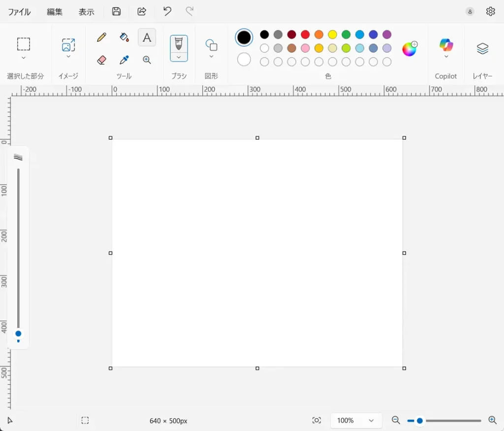This screenshot has width=504, height=431.
Task: Click the selection size icon in status bar
Action: click(x=85, y=420)
